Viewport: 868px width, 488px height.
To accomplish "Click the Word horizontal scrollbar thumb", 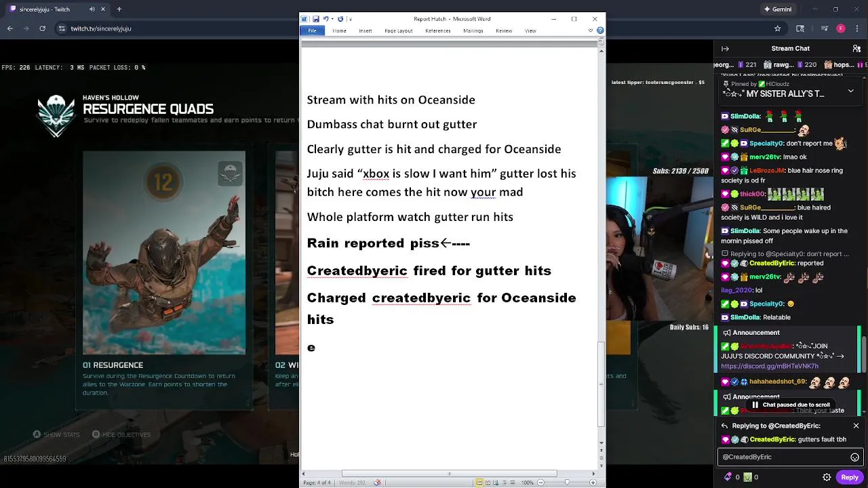I will coord(449,474).
